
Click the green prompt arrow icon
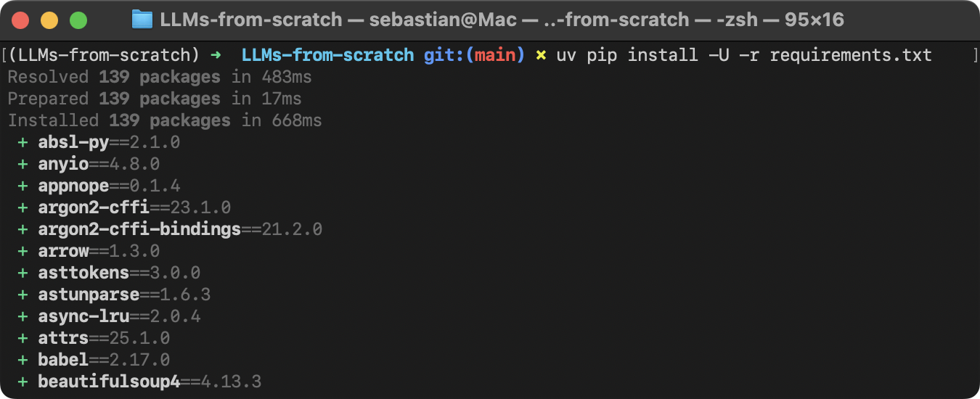tap(216, 55)
